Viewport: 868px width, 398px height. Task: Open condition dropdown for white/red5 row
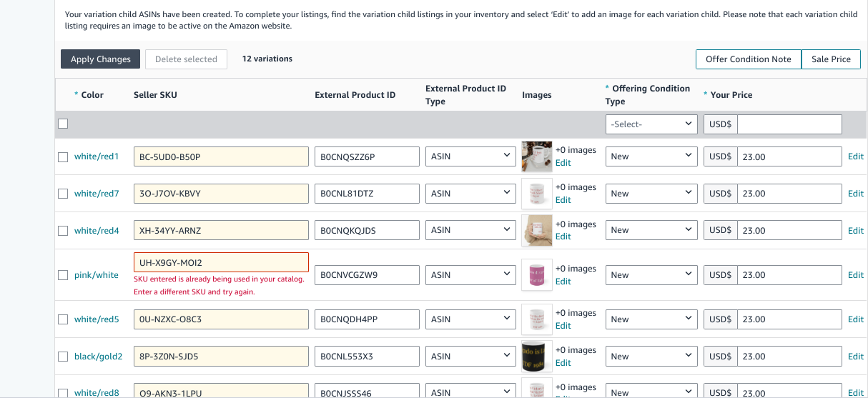pyautogui.click(x=651, y=319)
